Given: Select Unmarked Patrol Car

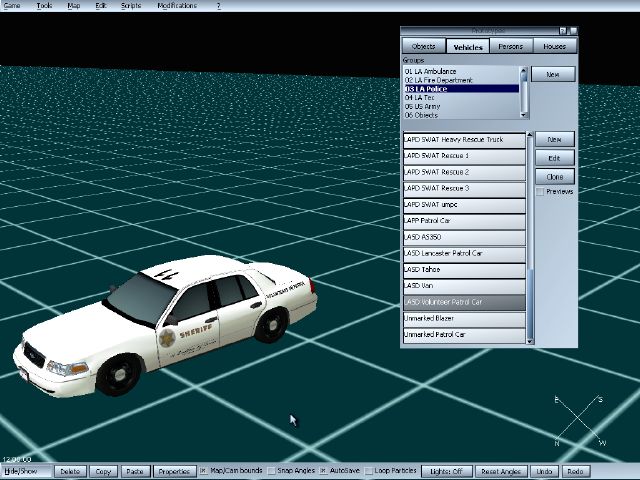Looking at the screenshot, I should pyautogui.click(x=464, y=335).
